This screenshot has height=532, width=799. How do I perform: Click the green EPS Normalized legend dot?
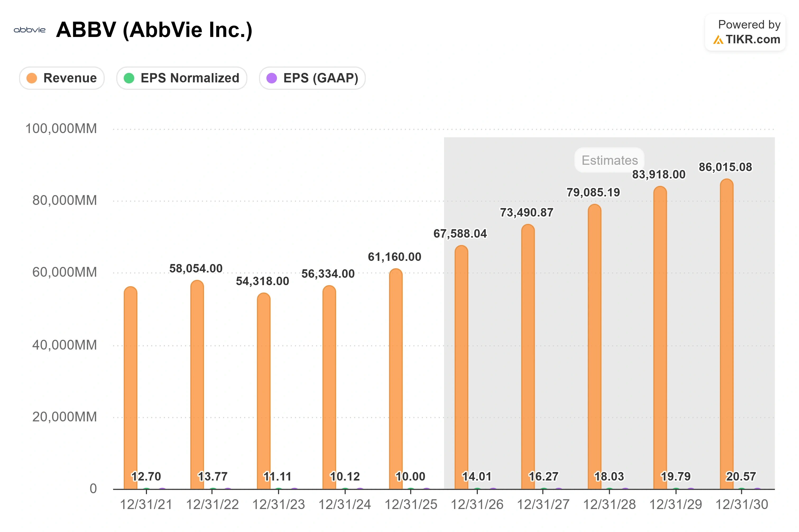[129, 78]
